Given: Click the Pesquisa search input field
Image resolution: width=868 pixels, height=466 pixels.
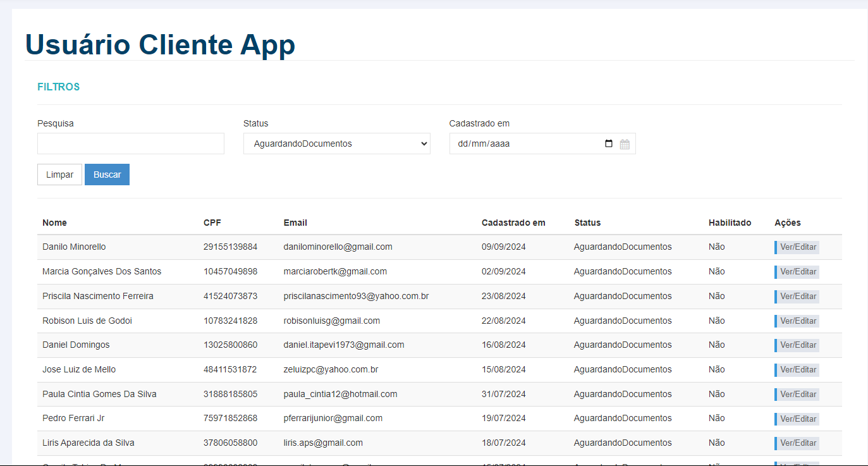Looking at the screenshot, I should click(131, 144).
